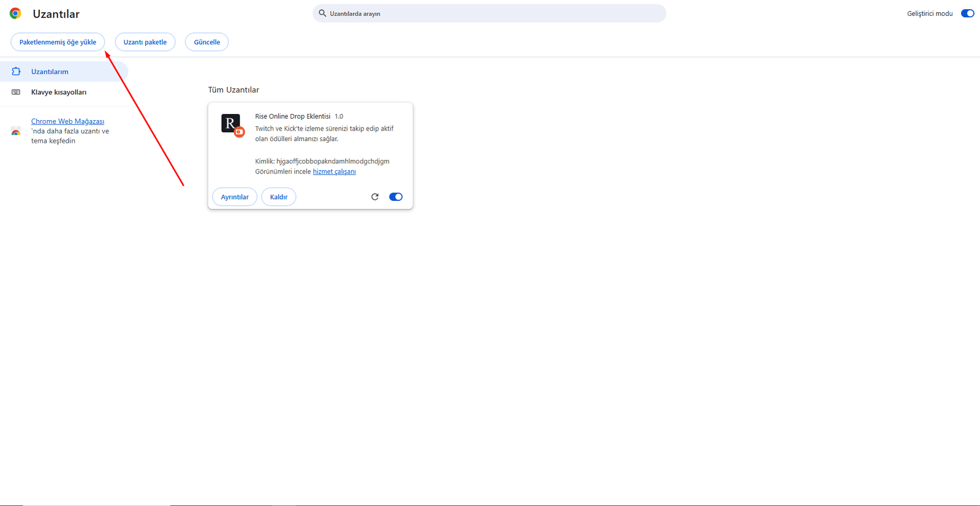The image size is (980, 506).
Task: Open the Klavye kısayolları sidebar section
Action: click(64, 93)
